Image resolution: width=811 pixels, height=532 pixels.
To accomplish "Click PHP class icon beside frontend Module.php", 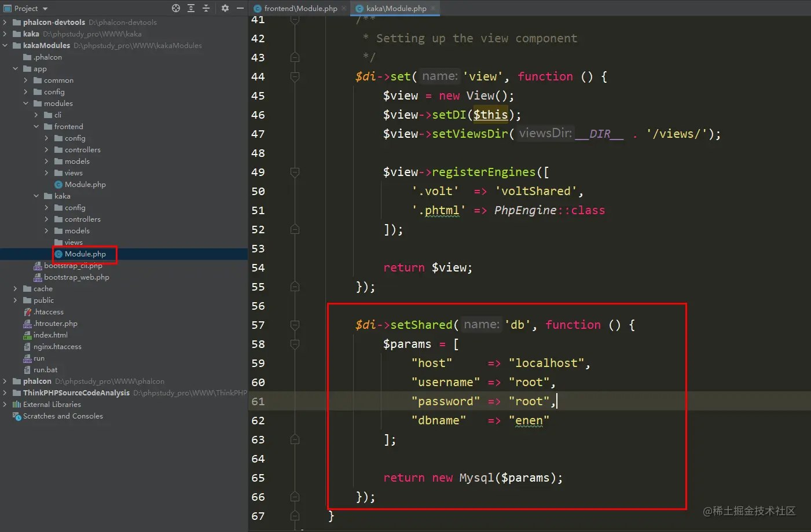I will [58, 185].
